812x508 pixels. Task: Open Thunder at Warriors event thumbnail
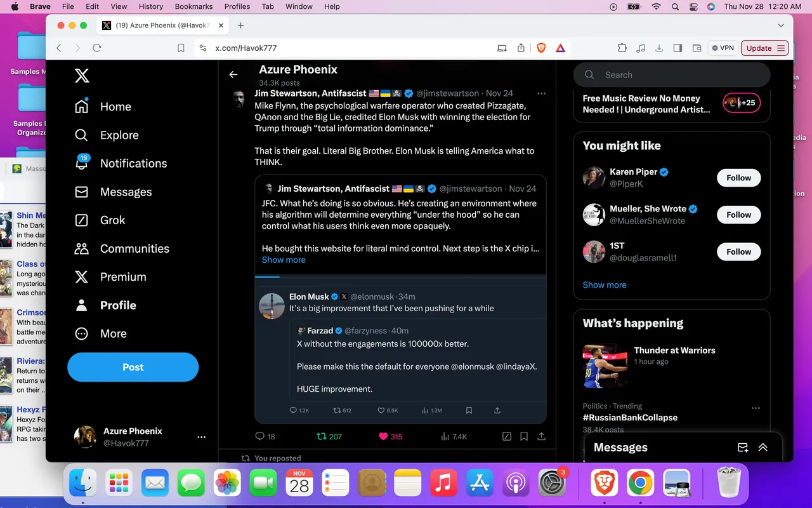[605, 365]
